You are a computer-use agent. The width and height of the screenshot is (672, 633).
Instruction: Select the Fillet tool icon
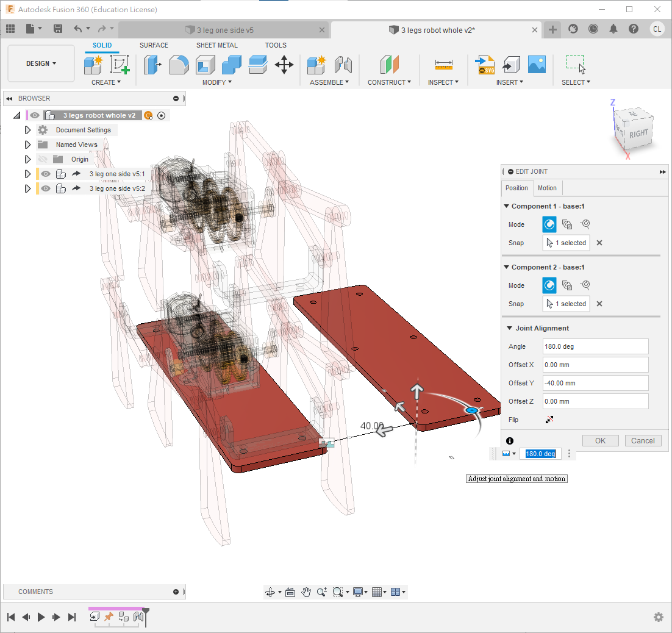coord(179,64)
